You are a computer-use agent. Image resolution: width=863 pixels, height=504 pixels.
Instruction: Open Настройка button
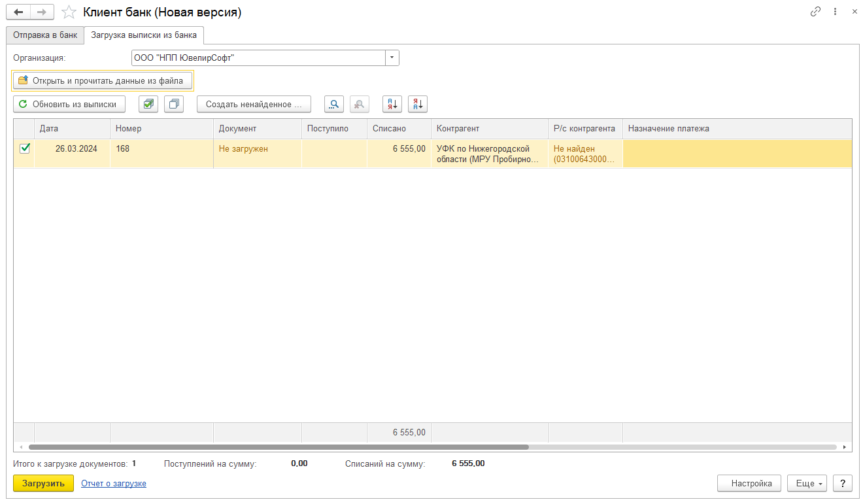click(x=749, y=484)
